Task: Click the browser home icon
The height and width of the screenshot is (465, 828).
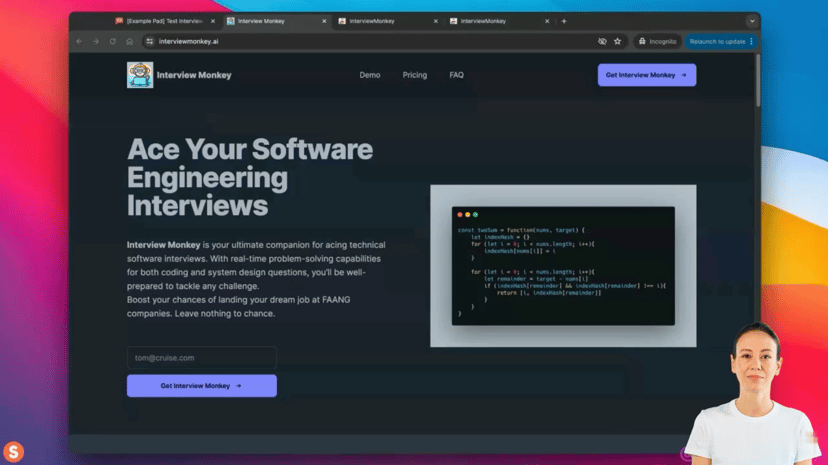Action: (129, 41)
